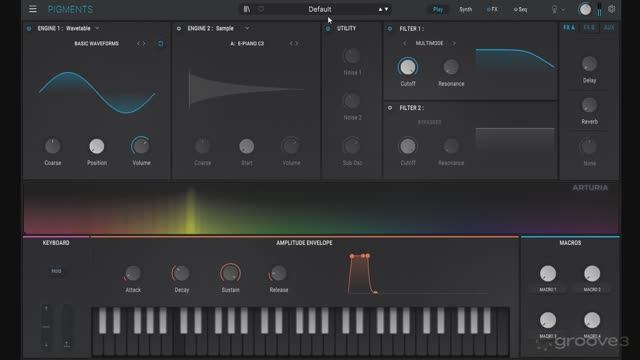Switch to the Play view tab
This screenshot has width=640, height=360.
[438, 9]
